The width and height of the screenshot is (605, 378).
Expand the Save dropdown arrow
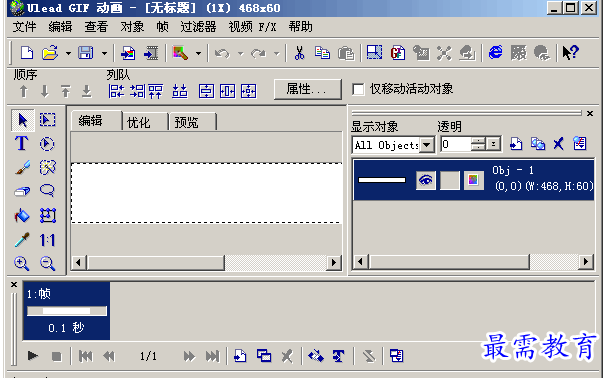pos(104,53)
